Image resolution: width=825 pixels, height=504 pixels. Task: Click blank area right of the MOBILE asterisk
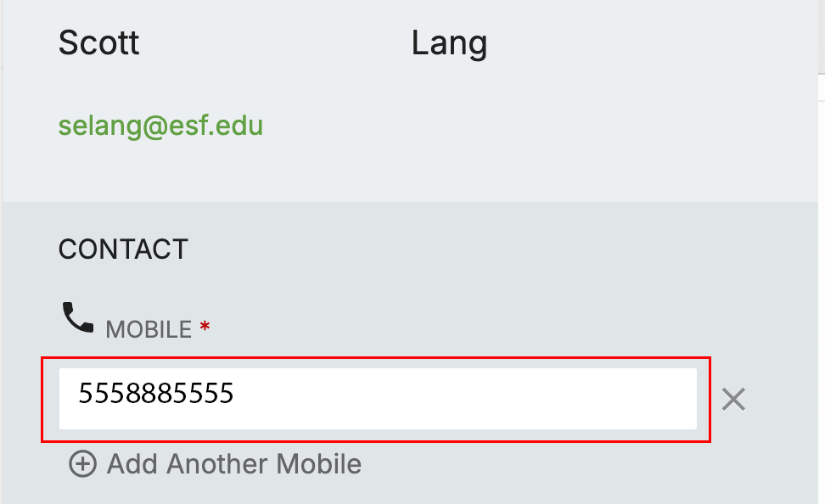pyautogui.click(x=467, y=328)
